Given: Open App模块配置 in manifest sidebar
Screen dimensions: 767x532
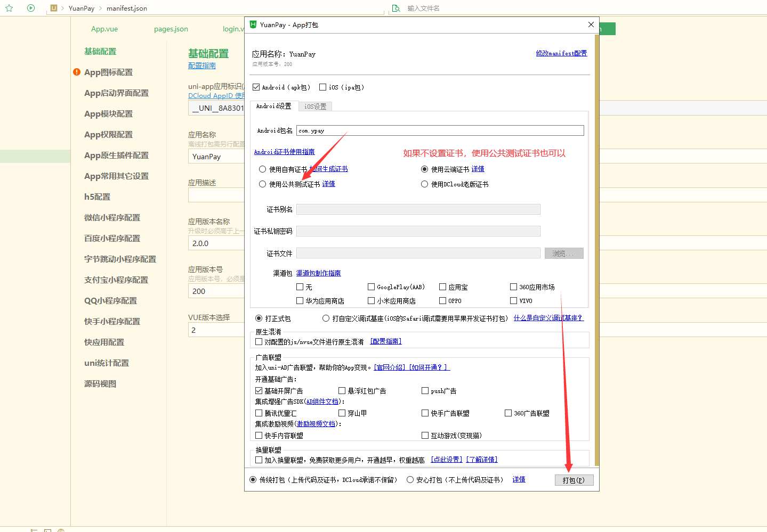Looking at the screenshot, I should click(108, 113).
